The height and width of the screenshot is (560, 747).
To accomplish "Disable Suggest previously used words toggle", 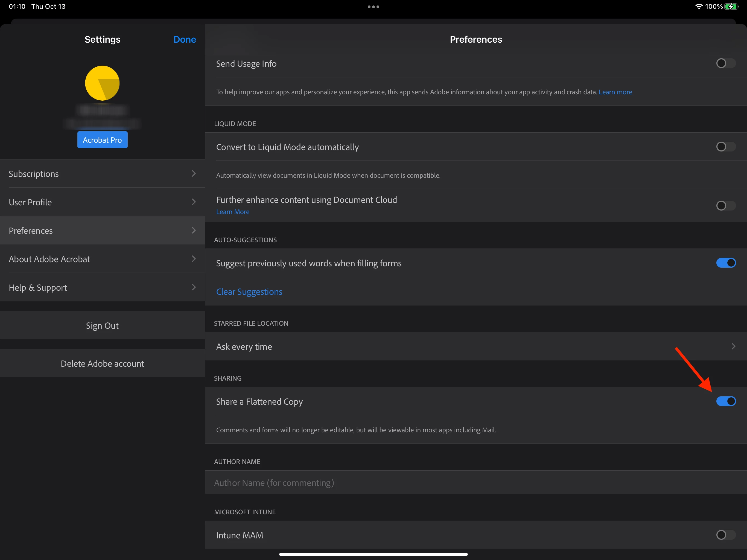I will click(725, 263).
